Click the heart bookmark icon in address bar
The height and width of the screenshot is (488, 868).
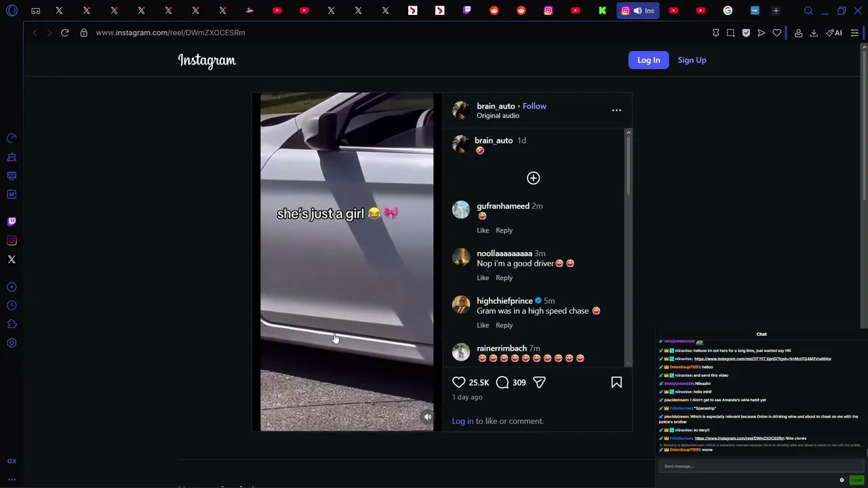coord(777,33)
